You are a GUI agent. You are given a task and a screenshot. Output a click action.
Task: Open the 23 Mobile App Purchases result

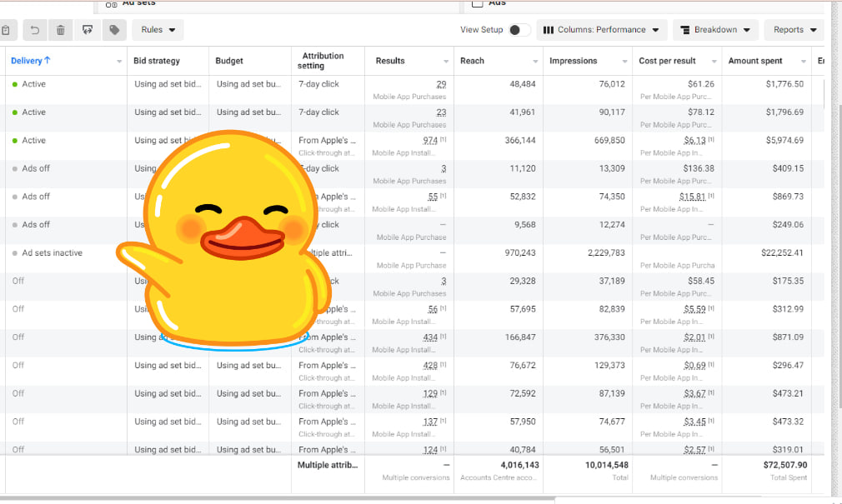pyautogui.click(x=441, y=112)
